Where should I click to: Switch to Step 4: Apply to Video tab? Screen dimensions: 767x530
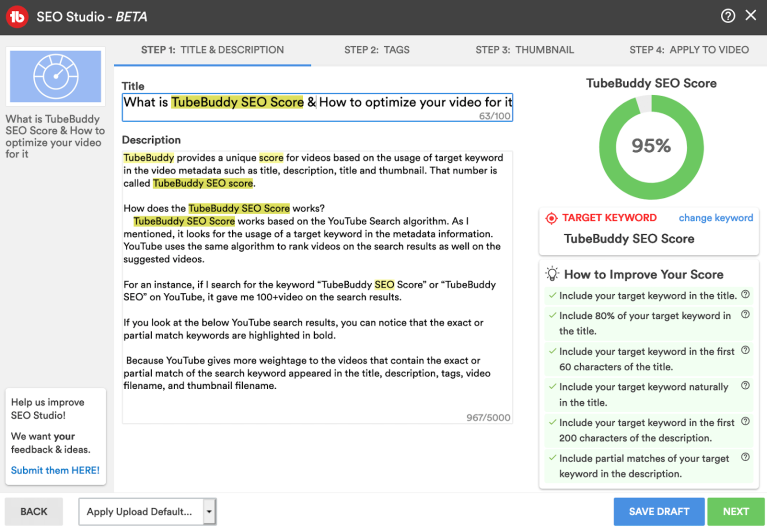click(689, 50)
